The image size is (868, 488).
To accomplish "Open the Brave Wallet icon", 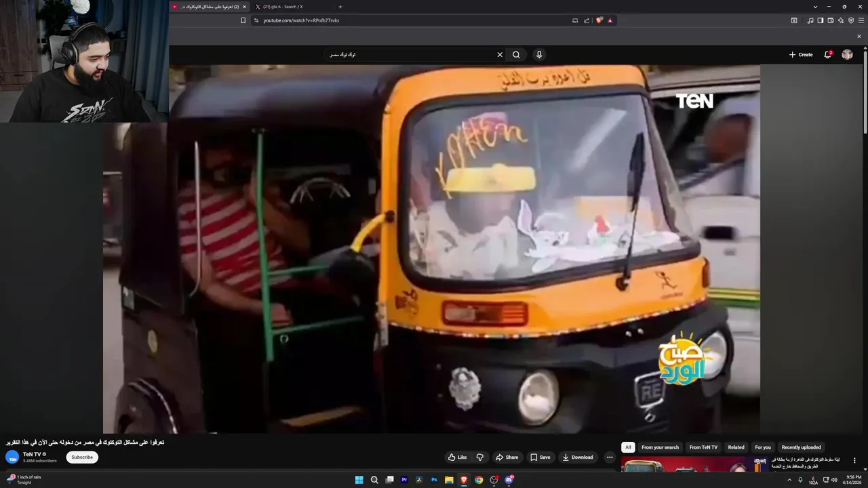I will point(831,20).
